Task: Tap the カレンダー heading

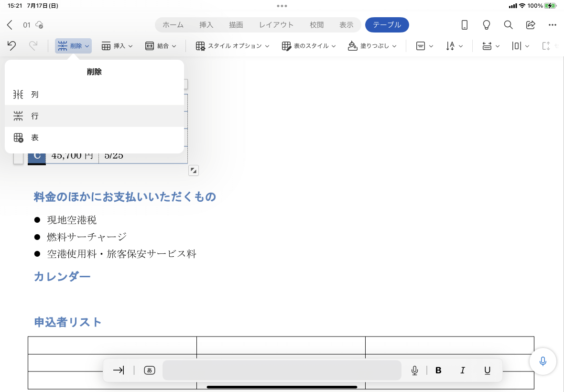Action: (62, 277)
